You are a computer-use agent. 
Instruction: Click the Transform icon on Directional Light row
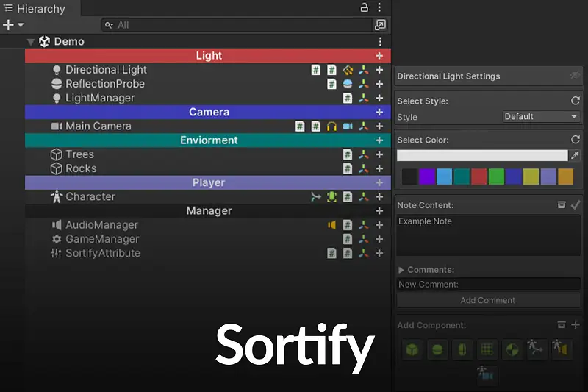point(363,70)
